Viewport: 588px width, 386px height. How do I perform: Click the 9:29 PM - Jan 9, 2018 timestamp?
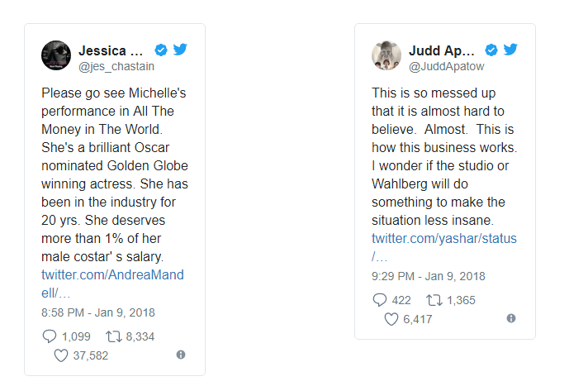click(x=429, y=276)
